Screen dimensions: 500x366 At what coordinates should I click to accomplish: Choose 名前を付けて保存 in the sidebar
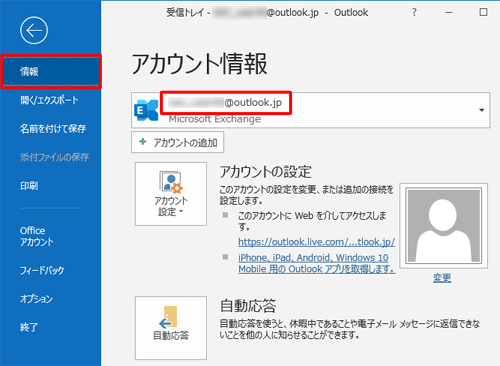click(x=53, y=129)
